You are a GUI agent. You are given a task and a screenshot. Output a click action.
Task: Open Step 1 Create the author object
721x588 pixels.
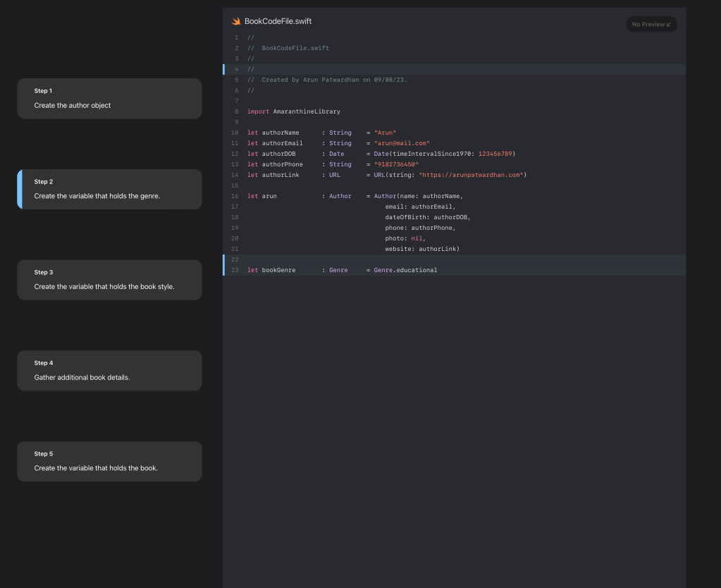109,98
